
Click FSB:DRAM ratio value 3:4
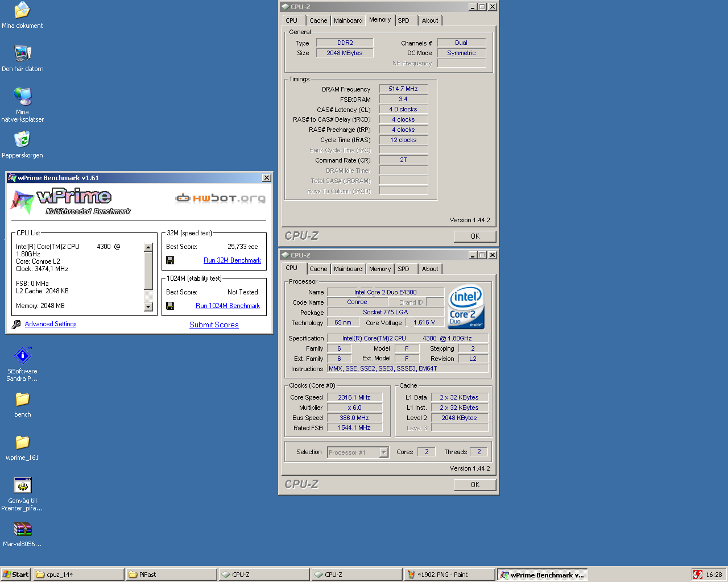[x=403, y=99]
